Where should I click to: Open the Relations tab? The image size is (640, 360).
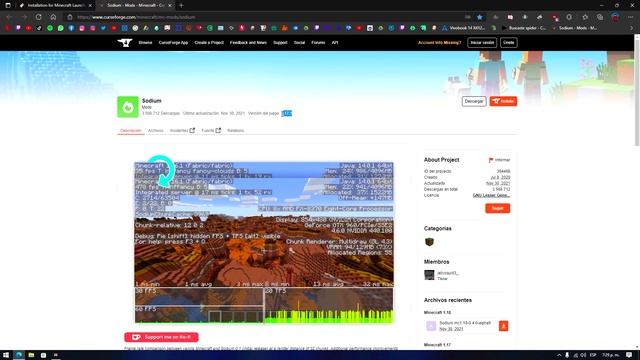click(236, 131)
